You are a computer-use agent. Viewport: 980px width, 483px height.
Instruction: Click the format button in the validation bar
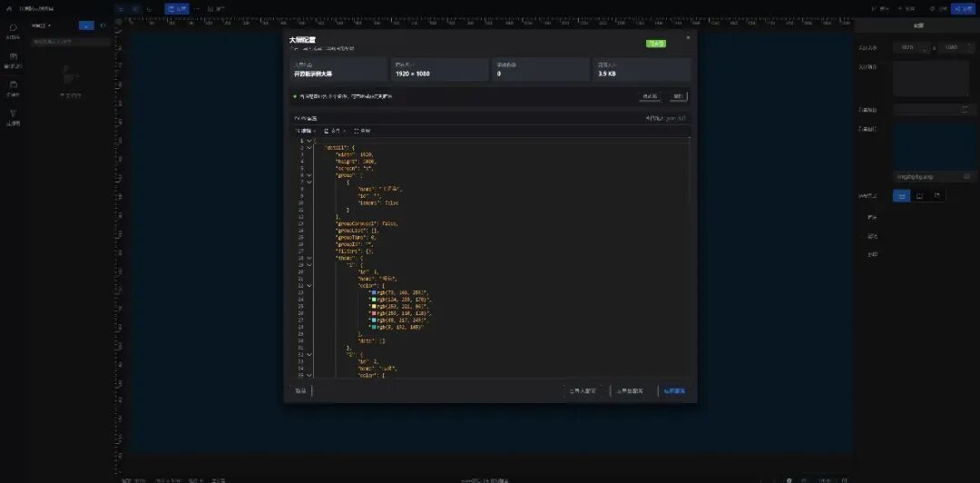[x=650, y=96]
